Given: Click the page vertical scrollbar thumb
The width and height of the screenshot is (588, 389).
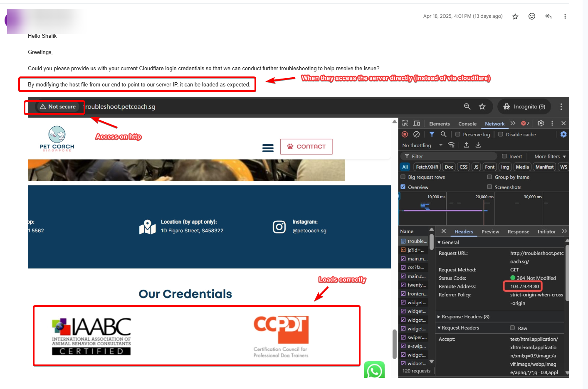Looking at the screenshot, I should (395, 344).
